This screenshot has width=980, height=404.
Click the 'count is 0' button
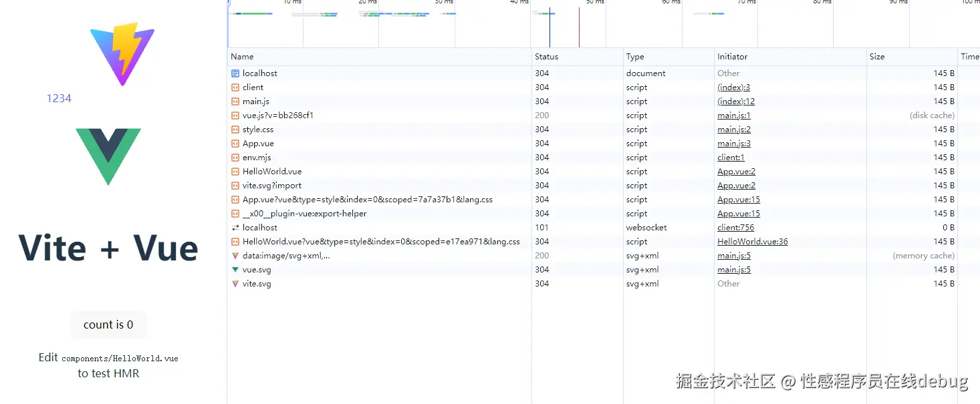[108, 325]
